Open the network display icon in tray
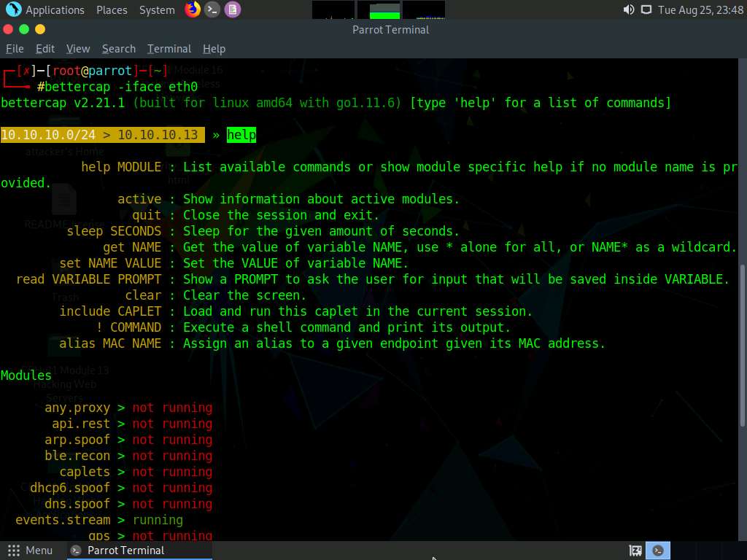747x560 pixels. pyautogui.click(x=646, y=9)
